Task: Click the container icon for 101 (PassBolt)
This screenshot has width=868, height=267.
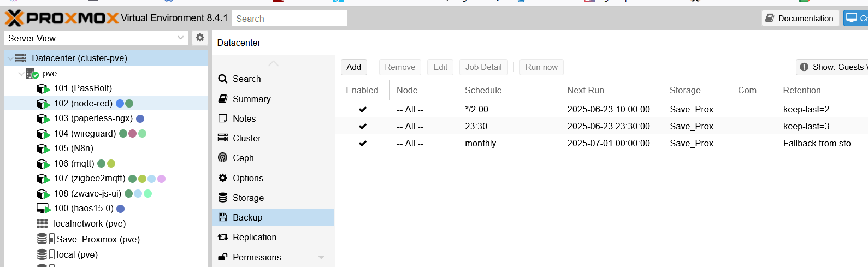Action: click(x=43, y=88)
